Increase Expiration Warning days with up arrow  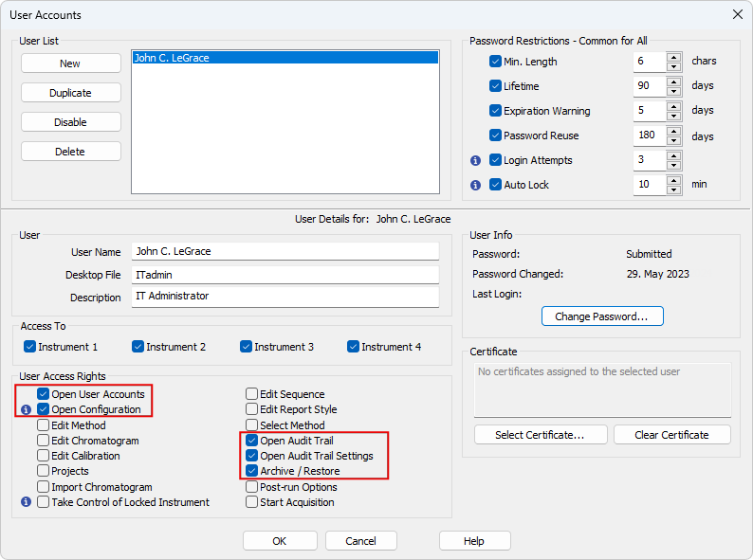pos(673,106)
